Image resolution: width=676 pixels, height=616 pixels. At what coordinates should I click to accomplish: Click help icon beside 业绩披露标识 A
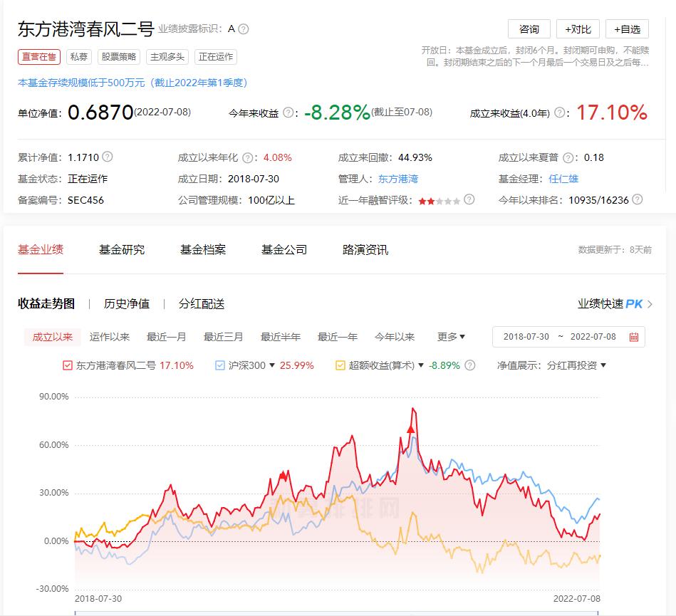pos(244,29)
